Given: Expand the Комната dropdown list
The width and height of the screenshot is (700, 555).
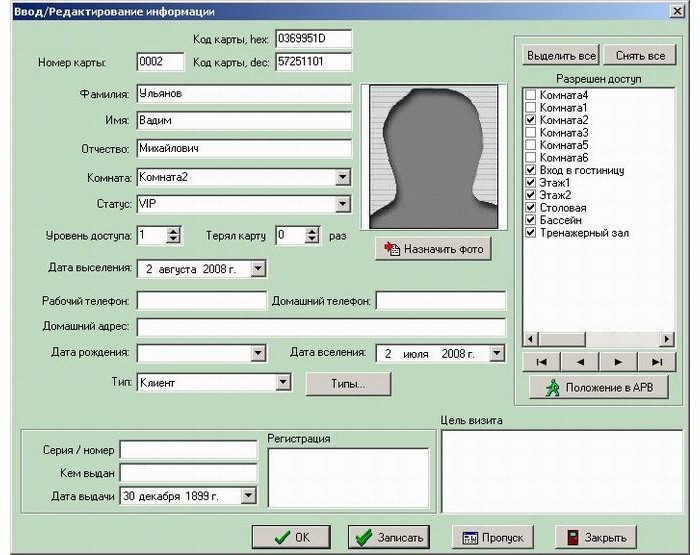Looking at the screenshot, I should 343,177.
